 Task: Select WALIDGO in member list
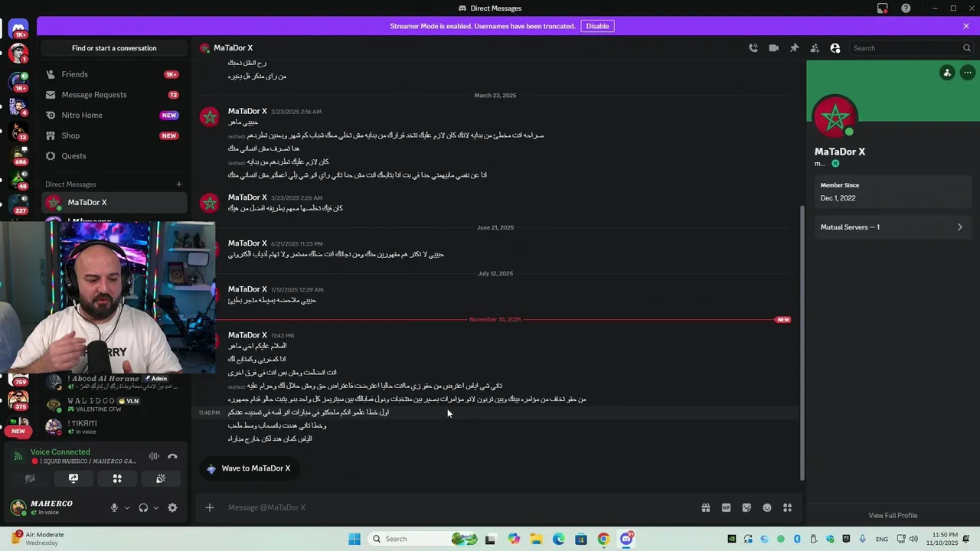click(x=113, y=405)
